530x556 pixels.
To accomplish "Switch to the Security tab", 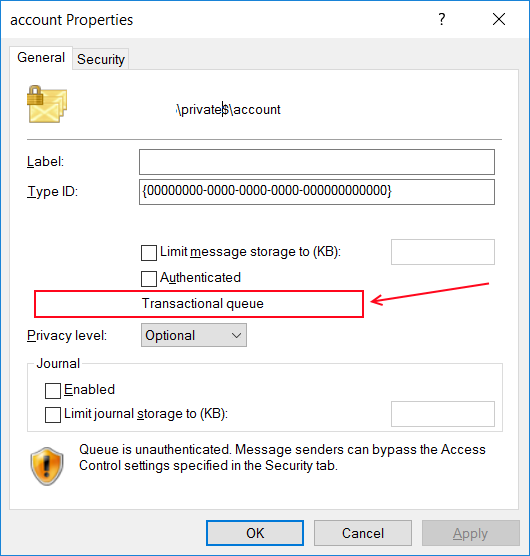I will (x=101, y=59).
